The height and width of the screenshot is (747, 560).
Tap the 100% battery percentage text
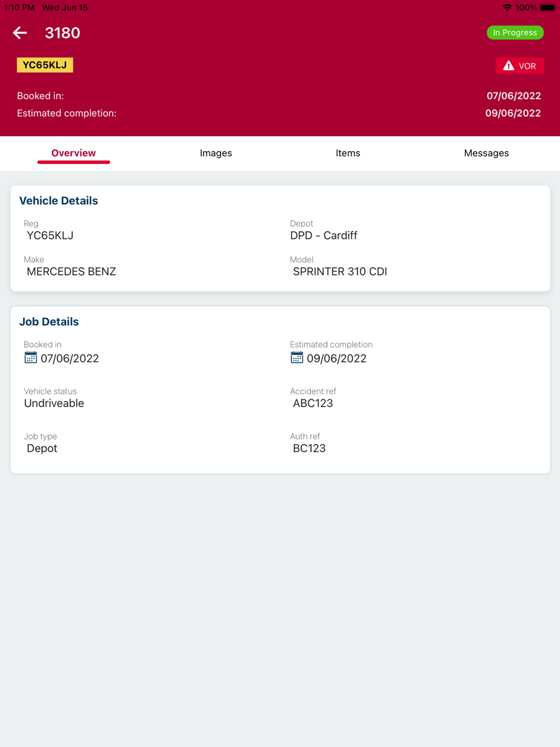click(x=526, y=7)
